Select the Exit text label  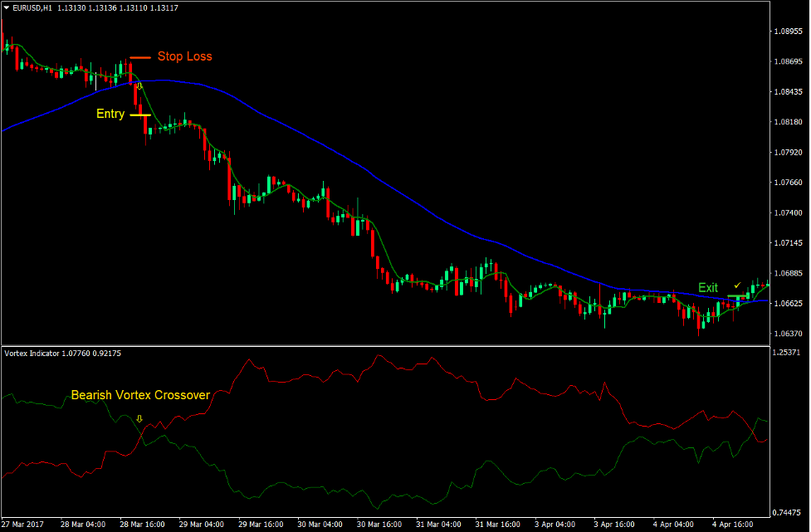click(707, 287)
